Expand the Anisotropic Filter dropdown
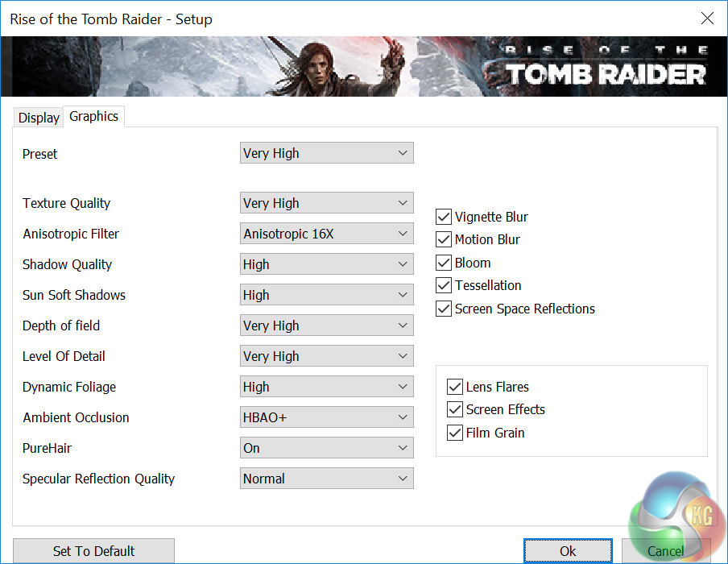 [326, 234]
